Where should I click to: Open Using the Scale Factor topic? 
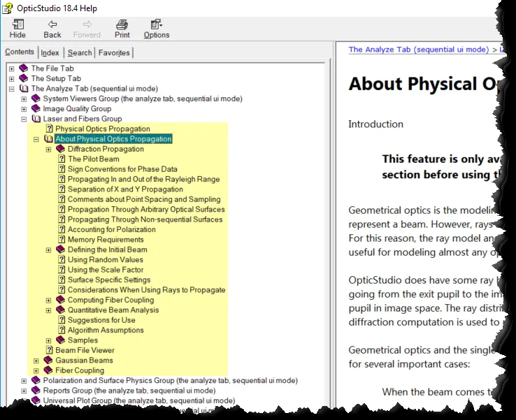tap(106, 270)
